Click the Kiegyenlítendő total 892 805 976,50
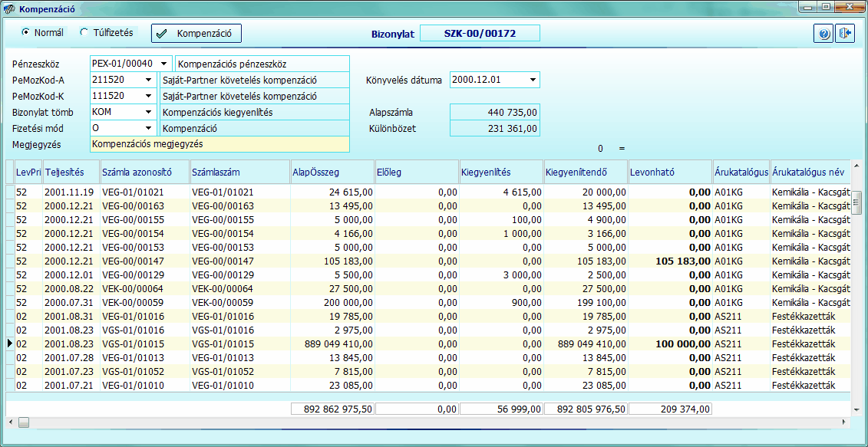Viewport: 868px width, 447px height. [x=586, y=409]
